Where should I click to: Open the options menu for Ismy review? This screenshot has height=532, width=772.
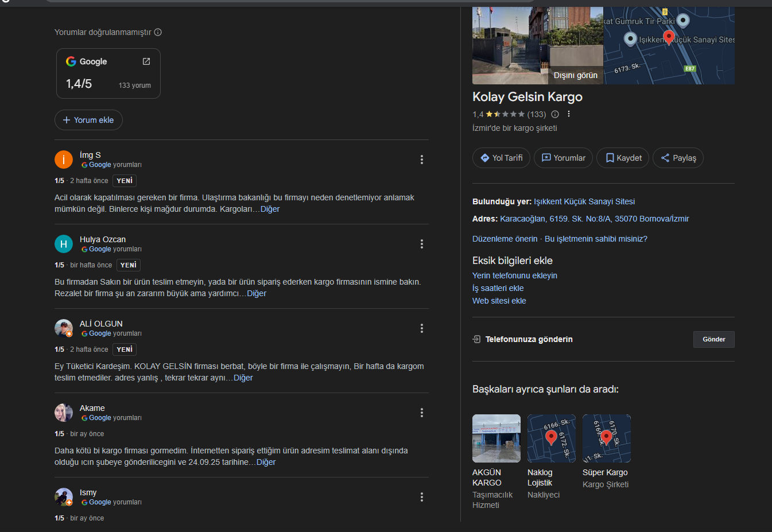click(422, 497)
